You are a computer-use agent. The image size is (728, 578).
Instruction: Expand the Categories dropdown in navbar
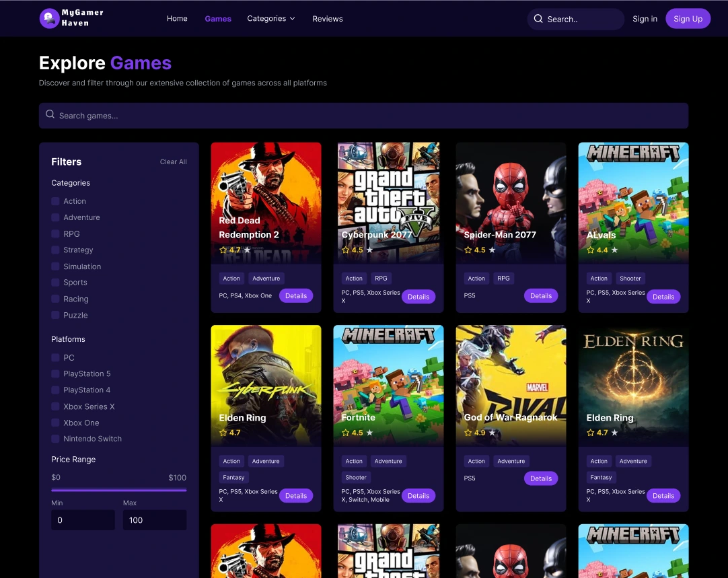click(x=270, y=19)
